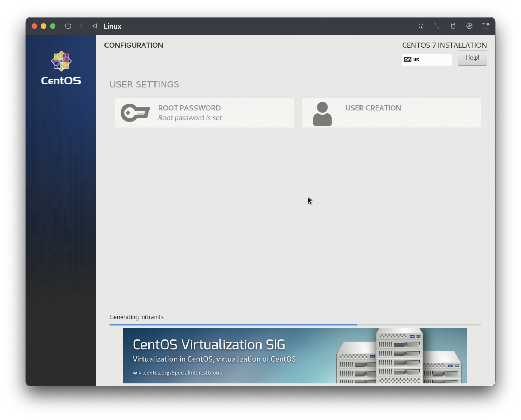Click the user creation person icon
The width and height of the screenshot is (521, 420).
[322, 114]
